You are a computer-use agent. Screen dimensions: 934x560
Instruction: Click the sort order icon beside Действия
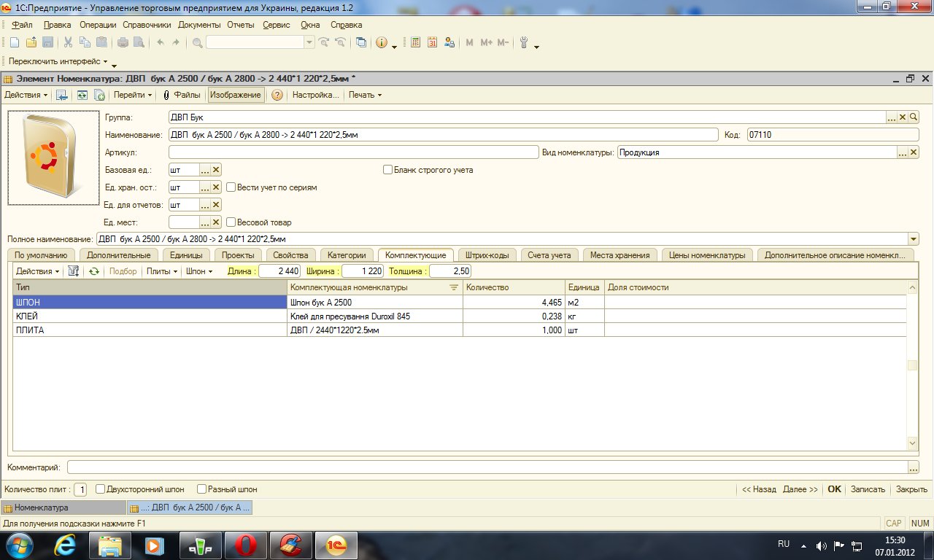(x=73, y=271)
